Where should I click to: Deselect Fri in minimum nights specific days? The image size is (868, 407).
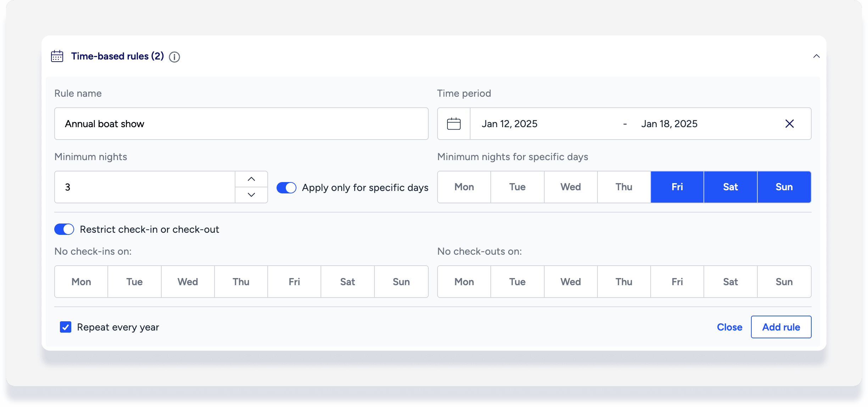pyautogui.click(x=677, y=187)
